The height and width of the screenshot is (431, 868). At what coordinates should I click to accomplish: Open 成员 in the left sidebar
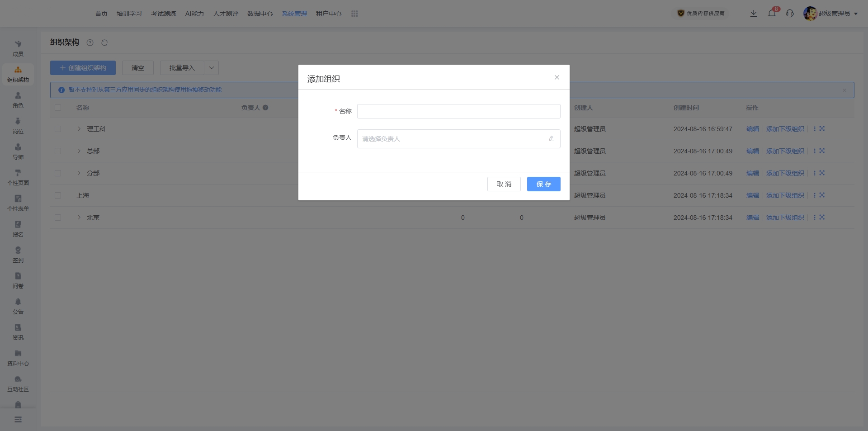coord(18,48)
